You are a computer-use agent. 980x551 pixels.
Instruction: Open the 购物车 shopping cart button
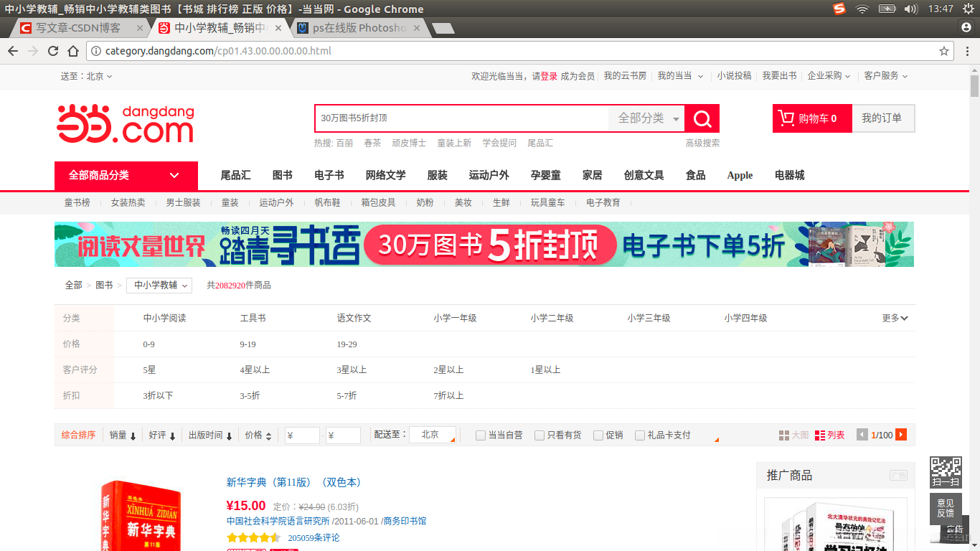811,118
